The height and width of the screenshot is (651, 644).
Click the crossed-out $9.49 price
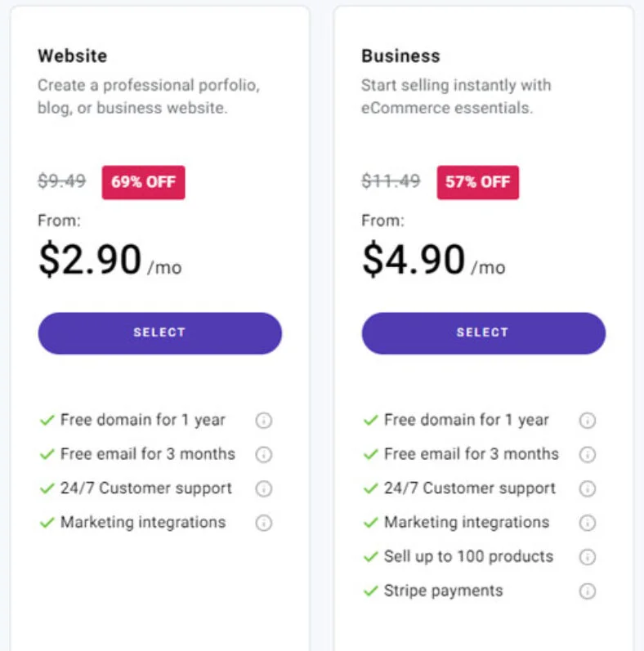coord(61,181)
